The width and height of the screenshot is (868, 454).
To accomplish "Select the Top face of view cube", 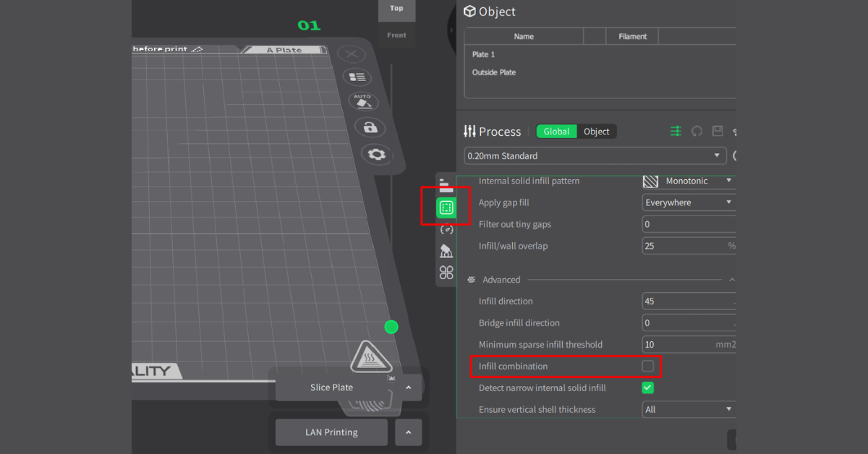I will click(396, 9).
